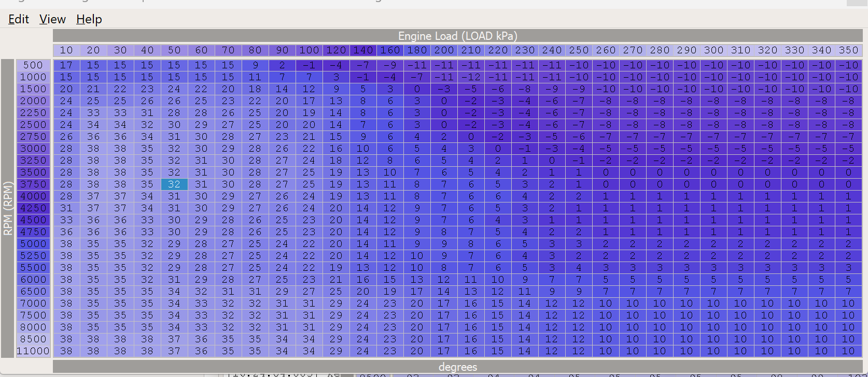Select the -12 cell at 1000 RPM, 210 kPa

(x=471, y=77)
